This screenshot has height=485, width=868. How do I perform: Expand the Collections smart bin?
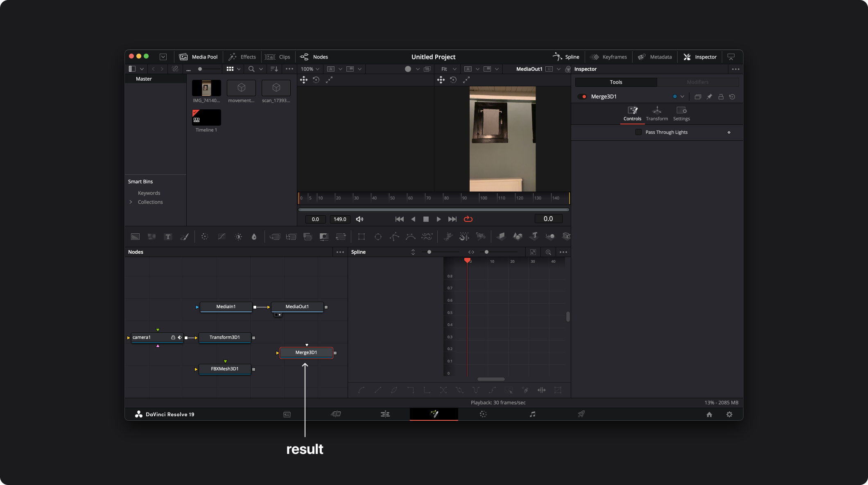click(131, 202)
